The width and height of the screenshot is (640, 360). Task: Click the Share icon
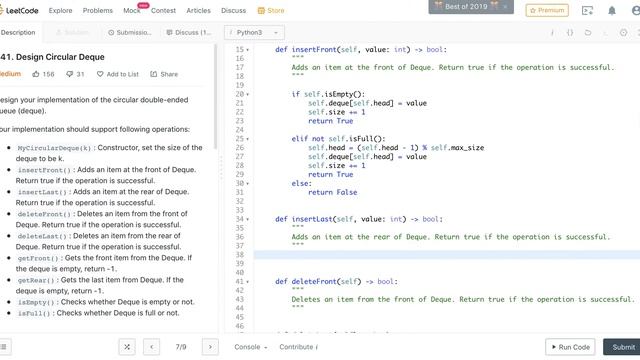pos(153,74)
